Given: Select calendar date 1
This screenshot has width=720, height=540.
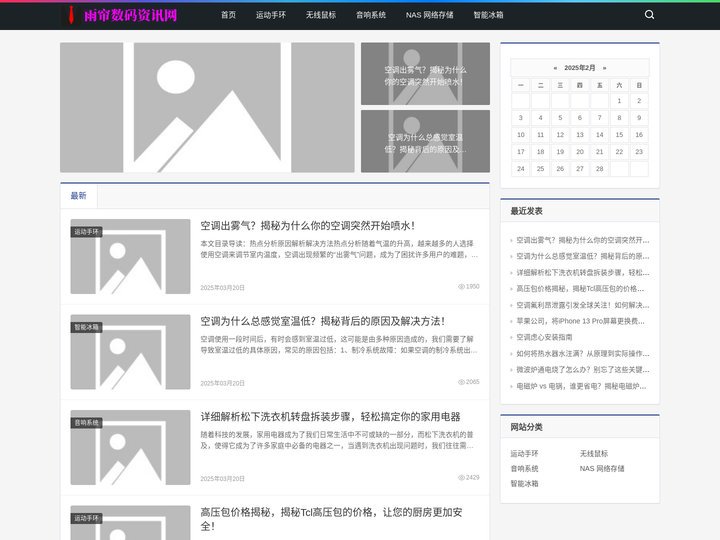Looking at the screenshot, I should click(619, 101).
